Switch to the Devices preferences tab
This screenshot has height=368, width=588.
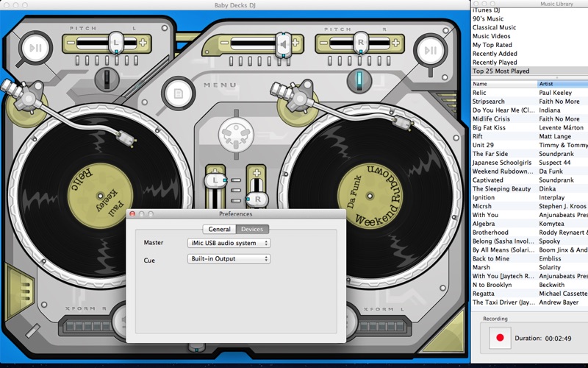(252, 229)
